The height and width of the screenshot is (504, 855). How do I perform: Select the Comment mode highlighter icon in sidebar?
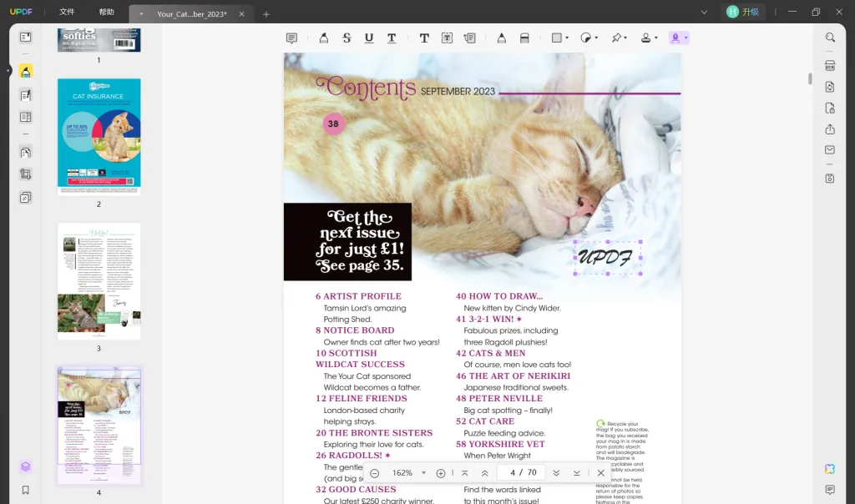point(25,72)
